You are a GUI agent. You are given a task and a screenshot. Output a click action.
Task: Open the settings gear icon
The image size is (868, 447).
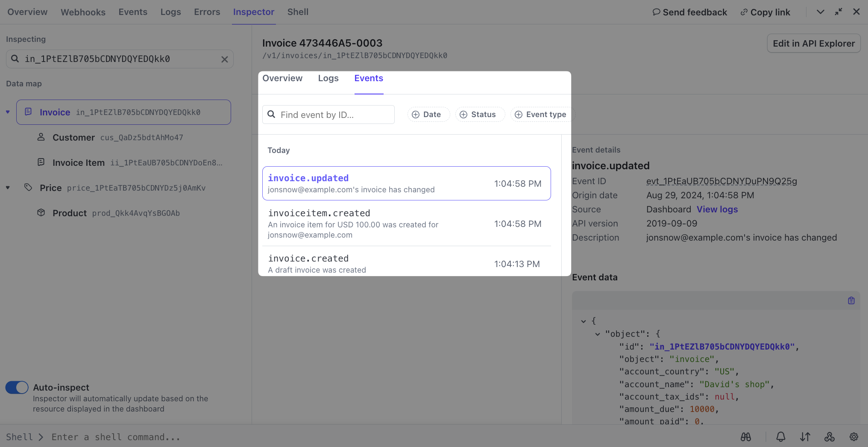click(853, 437)
